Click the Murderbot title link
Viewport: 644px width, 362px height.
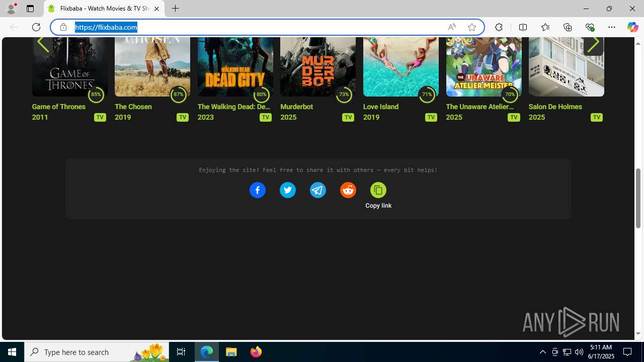coord(296,107)
